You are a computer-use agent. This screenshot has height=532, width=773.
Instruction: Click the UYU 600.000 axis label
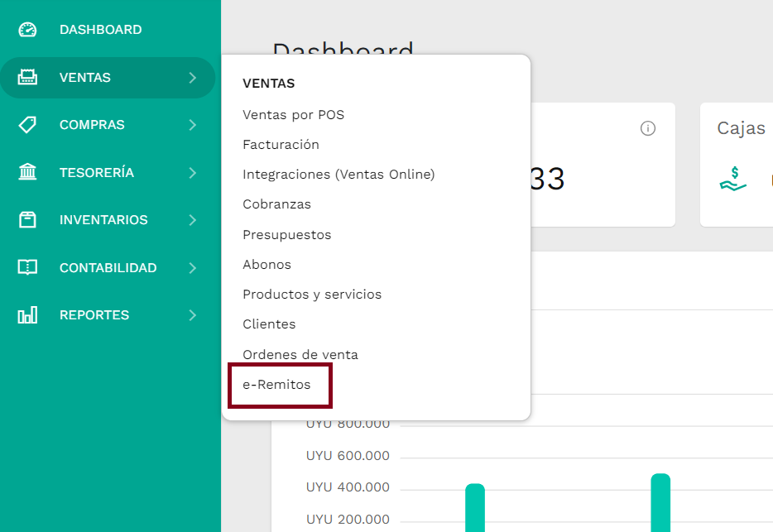pos(348,456)
